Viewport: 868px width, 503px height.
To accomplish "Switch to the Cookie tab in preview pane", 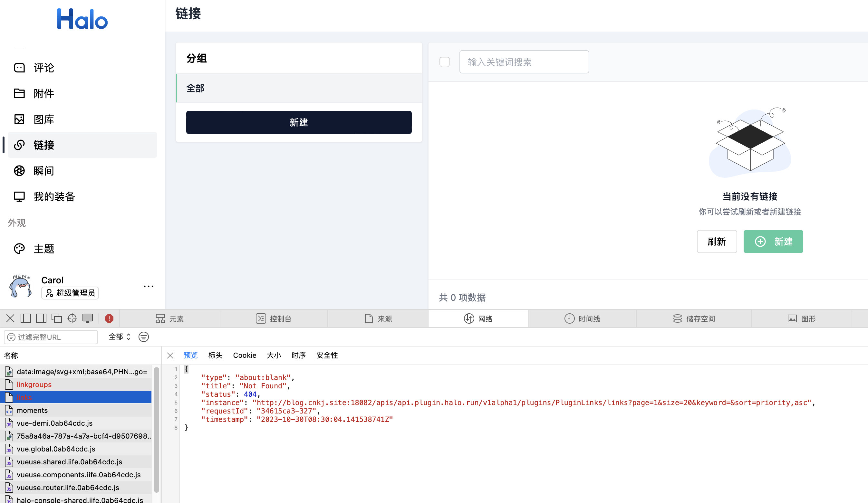I will tap(245, 355).
